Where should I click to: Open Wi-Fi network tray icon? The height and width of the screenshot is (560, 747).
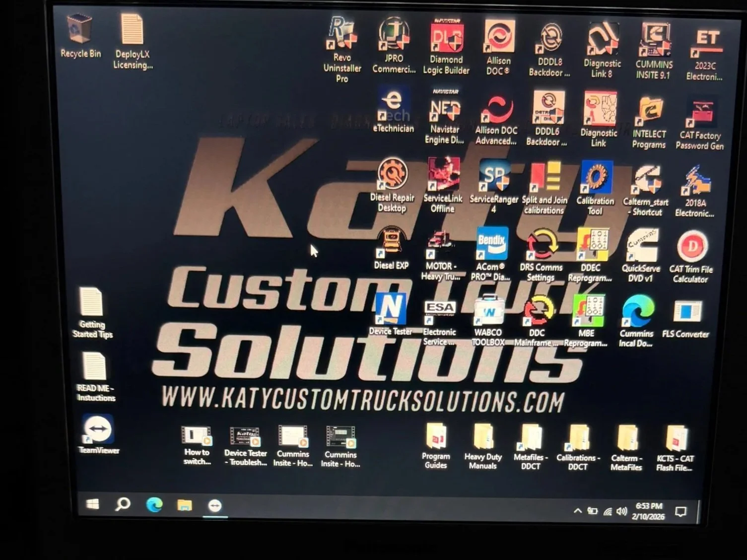click(608, 511)
